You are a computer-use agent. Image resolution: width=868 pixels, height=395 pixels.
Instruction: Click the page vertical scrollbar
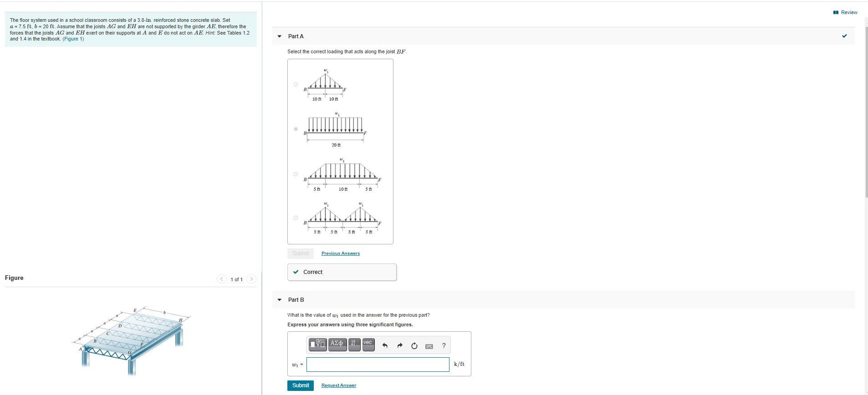866,111
